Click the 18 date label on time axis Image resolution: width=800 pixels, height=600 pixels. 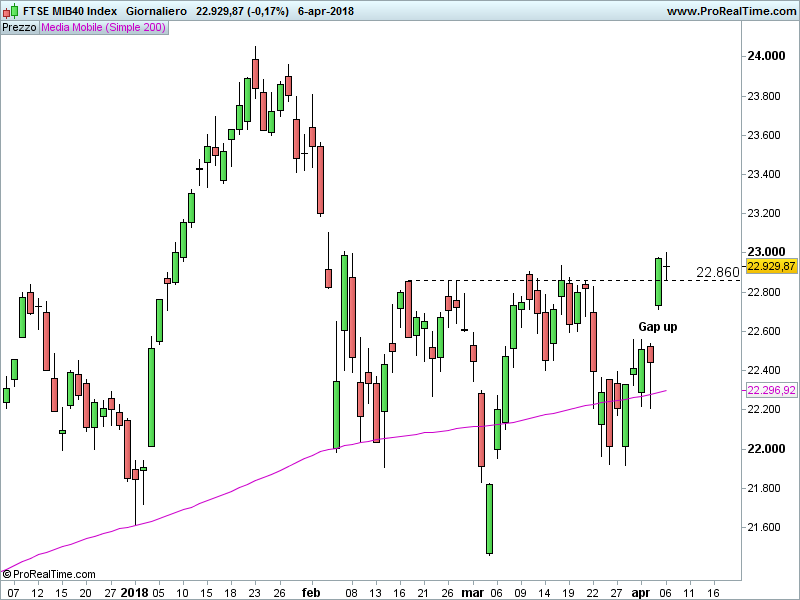point(231,593)
